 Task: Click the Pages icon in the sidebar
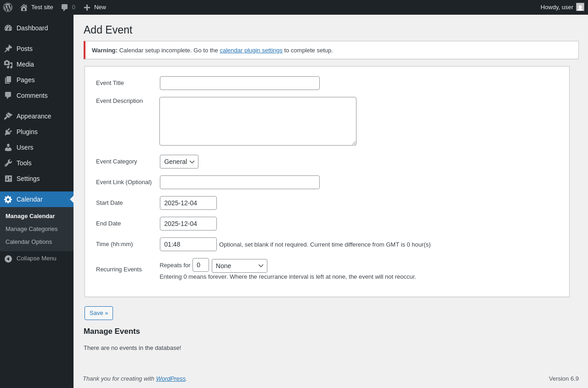tap(8, 80)
